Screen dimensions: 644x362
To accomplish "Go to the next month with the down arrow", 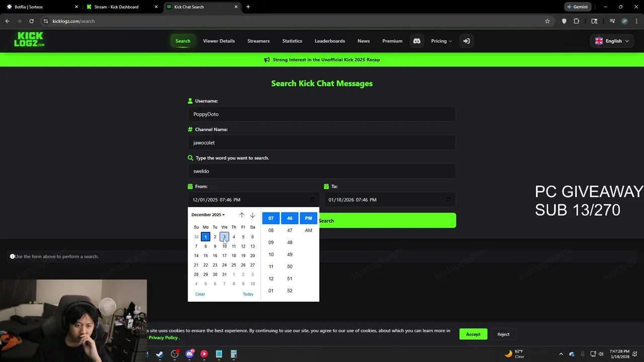I will [x=253, y=215].
